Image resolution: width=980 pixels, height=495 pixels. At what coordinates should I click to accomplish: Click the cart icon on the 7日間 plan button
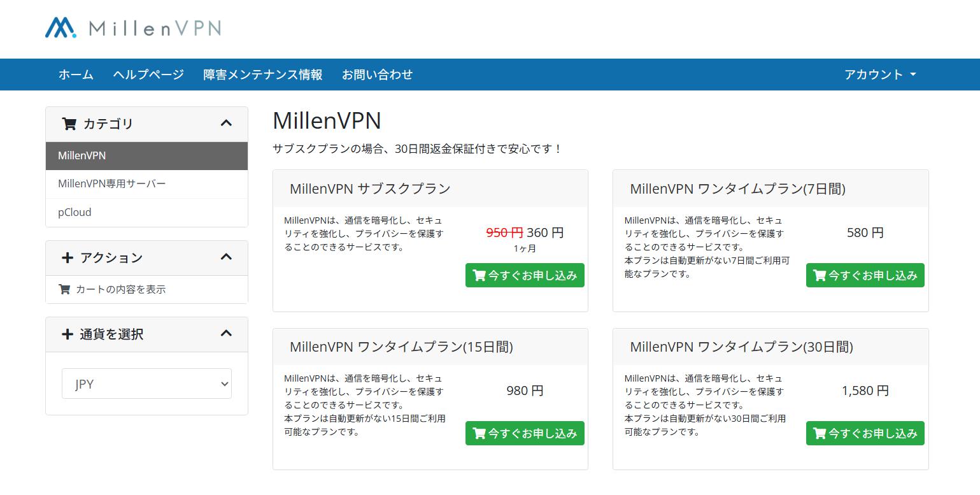coord(820,275)
